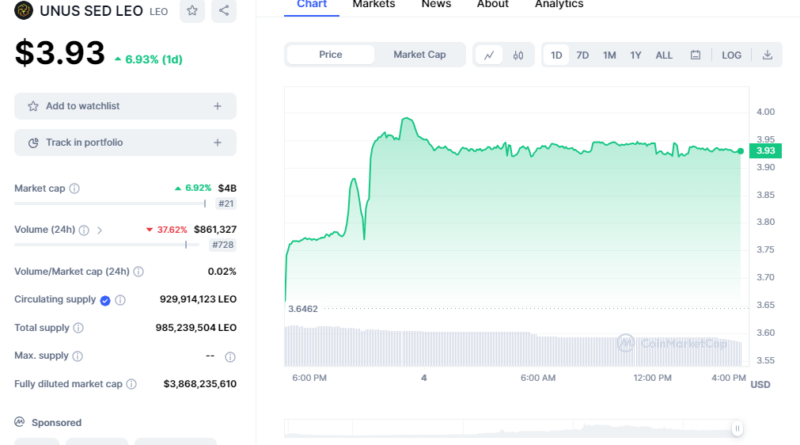Expand the Volume (24h) chevron arrow
800x445 pixels.
99,230
